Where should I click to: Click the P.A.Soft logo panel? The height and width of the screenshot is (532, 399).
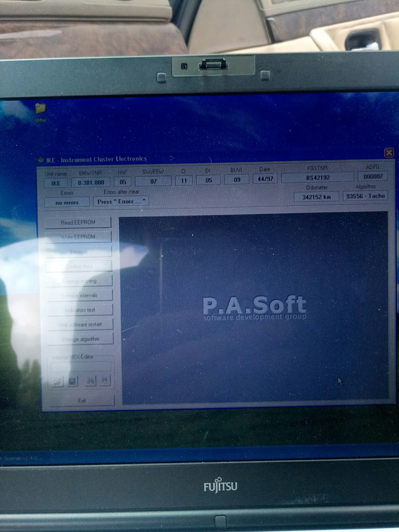[254, 308]
